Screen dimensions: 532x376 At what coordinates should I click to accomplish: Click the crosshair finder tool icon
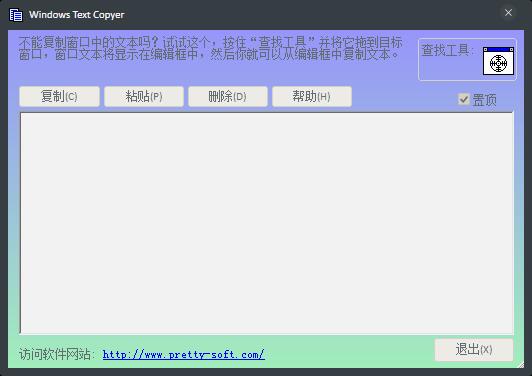[498, 61]
